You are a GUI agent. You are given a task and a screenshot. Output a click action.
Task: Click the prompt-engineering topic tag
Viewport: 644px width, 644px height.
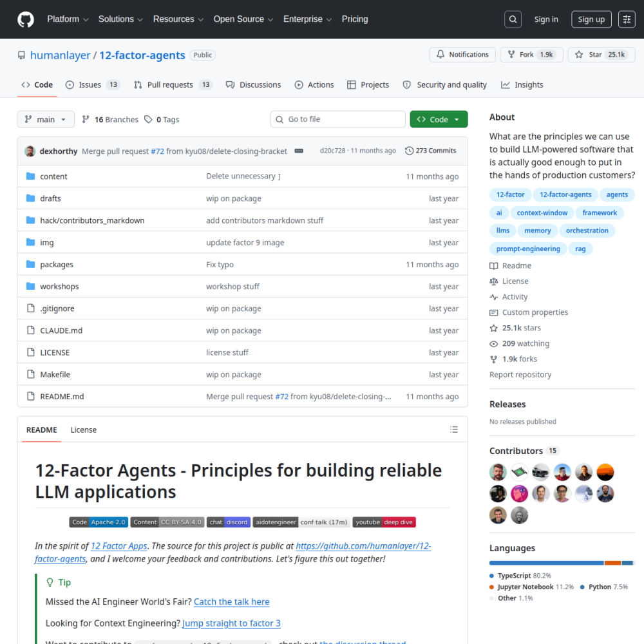(x=528, y=249)
